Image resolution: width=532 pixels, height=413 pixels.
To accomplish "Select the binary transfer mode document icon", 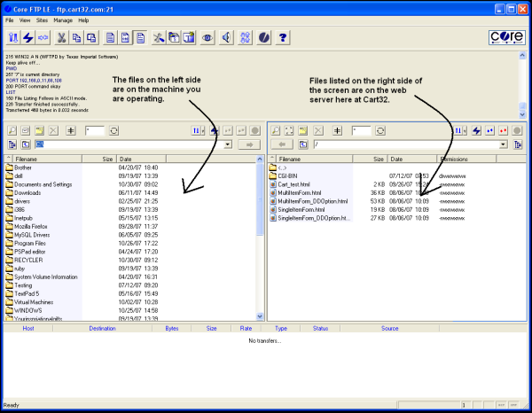I will click(x=125, y=37).
